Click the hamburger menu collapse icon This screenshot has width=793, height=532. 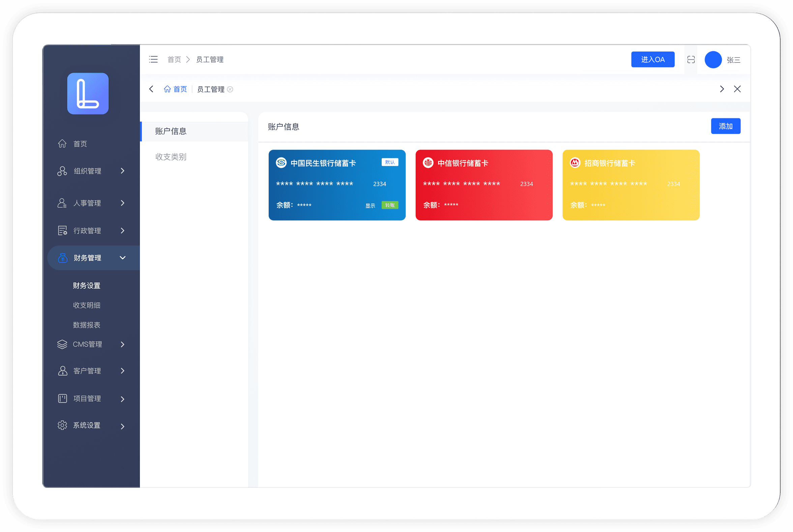pyautogui.click(x=153, y=59)
